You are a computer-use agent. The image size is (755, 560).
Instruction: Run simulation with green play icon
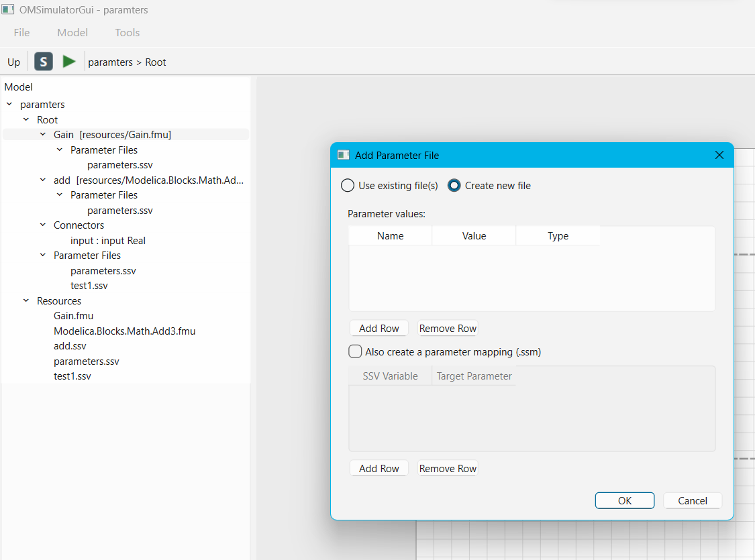69,62
